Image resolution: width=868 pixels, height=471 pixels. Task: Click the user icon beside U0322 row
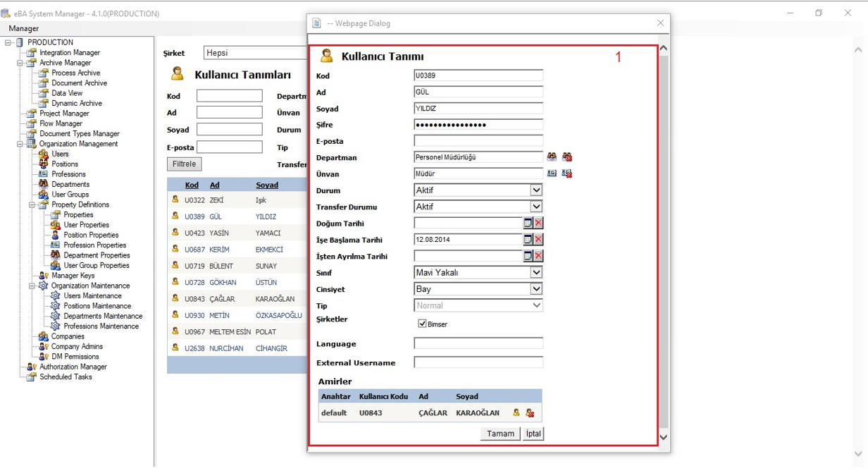pos(175,200)
